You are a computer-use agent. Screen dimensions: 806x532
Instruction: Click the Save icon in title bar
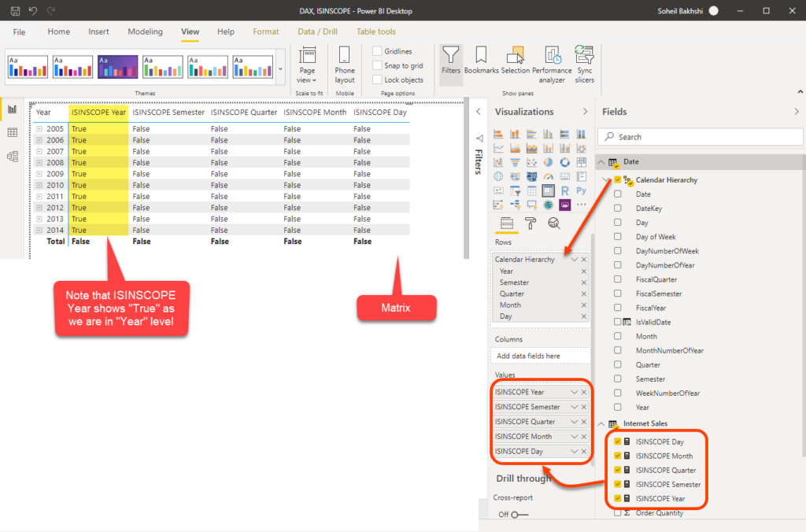pyautogui.click(x=16, y=11)
